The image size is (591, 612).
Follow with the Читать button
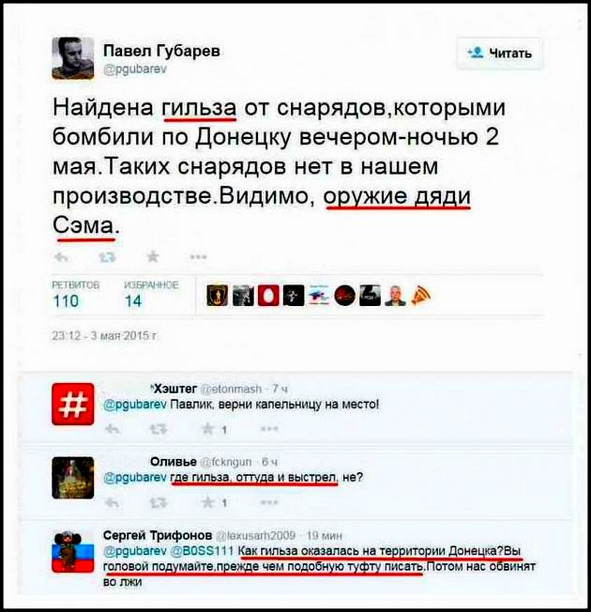499,53
